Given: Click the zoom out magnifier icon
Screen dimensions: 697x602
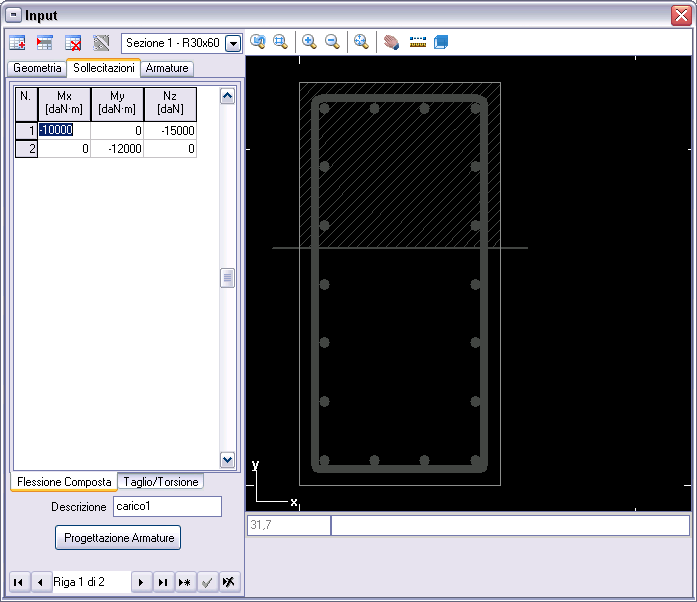Looking at the screenshot, I should click(332, 42).
